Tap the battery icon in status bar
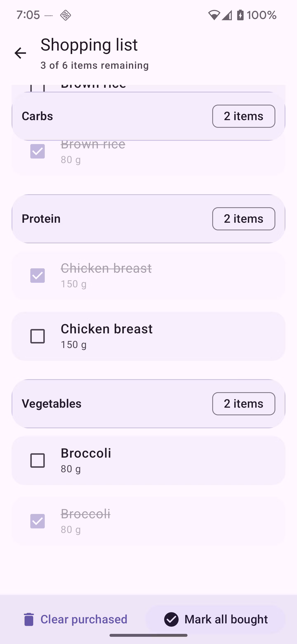The height and width of the screenshot is (644, 297). tap(240, 15)
